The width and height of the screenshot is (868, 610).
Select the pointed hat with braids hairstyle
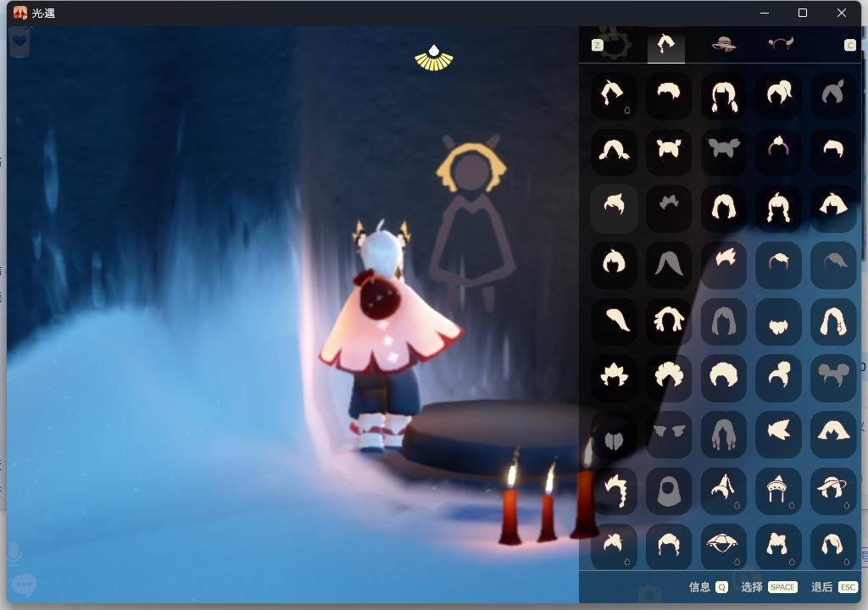778,490
